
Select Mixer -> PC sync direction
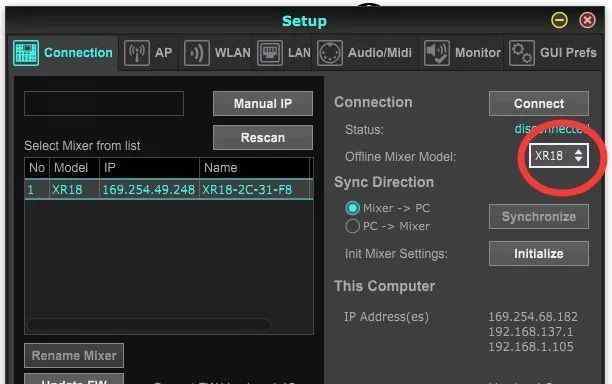coord(352,208)
